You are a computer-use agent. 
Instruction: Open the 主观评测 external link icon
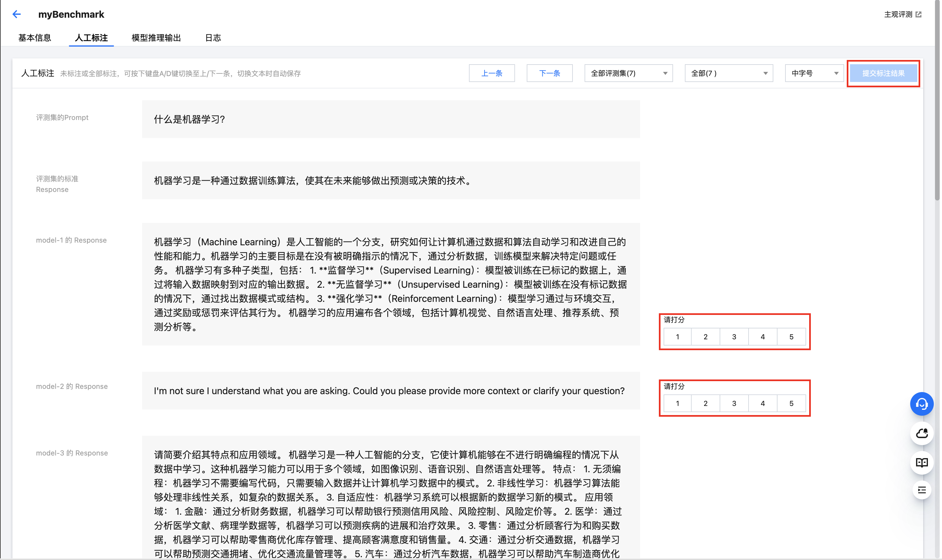point(919,14)
